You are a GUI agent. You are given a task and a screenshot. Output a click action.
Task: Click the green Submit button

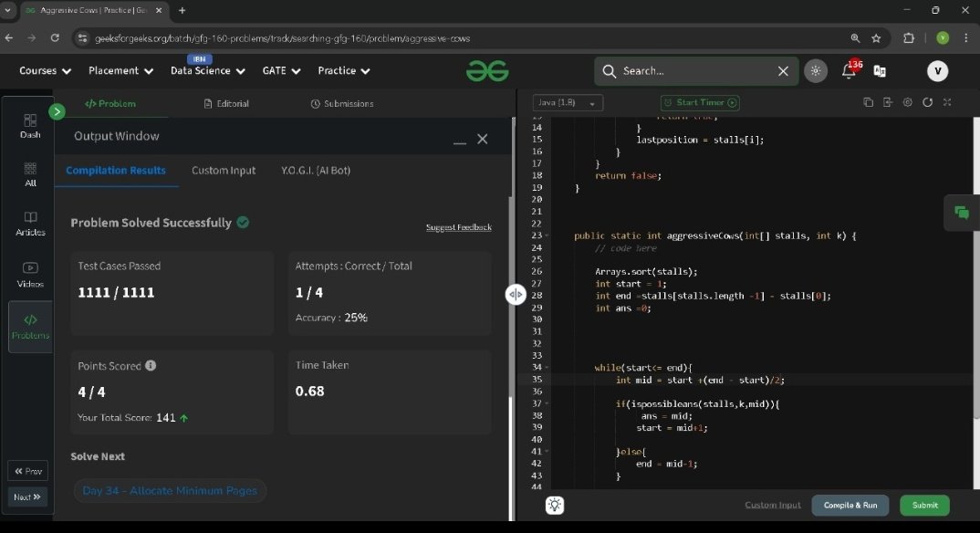(924, 505)
